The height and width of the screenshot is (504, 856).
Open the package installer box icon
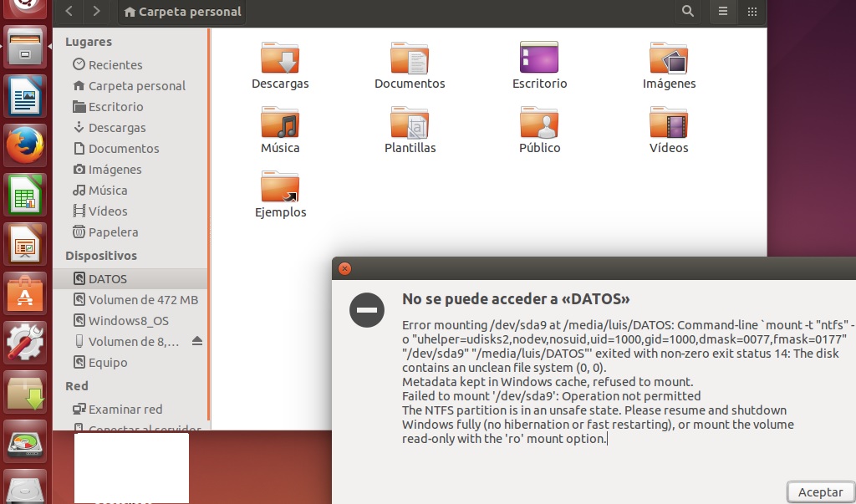pyautogui.click(x=24, y=391)
